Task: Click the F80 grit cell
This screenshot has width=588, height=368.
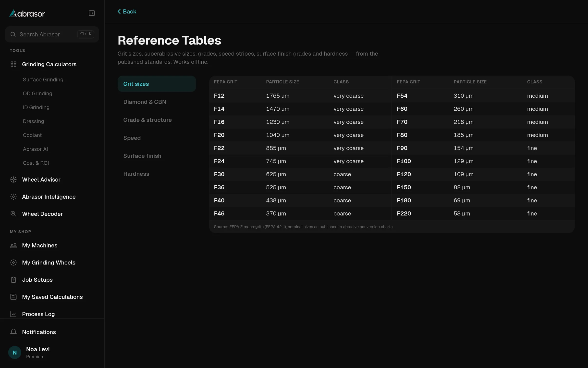Action: (402, 135)
